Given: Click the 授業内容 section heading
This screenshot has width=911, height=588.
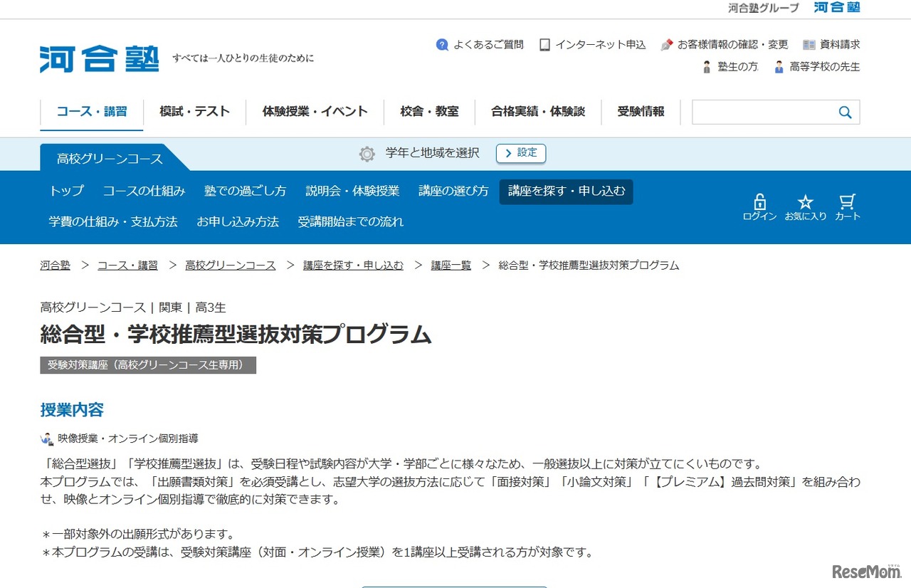Looking at the screenshot, I should (72, 410).
